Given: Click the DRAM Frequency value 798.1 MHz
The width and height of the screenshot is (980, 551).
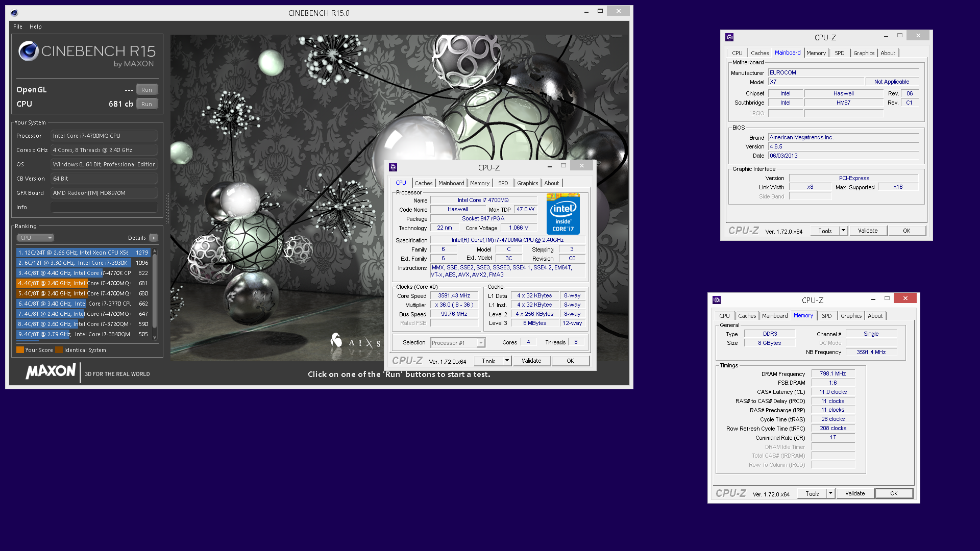Looking at the screenshot, I should click(833, 373).
